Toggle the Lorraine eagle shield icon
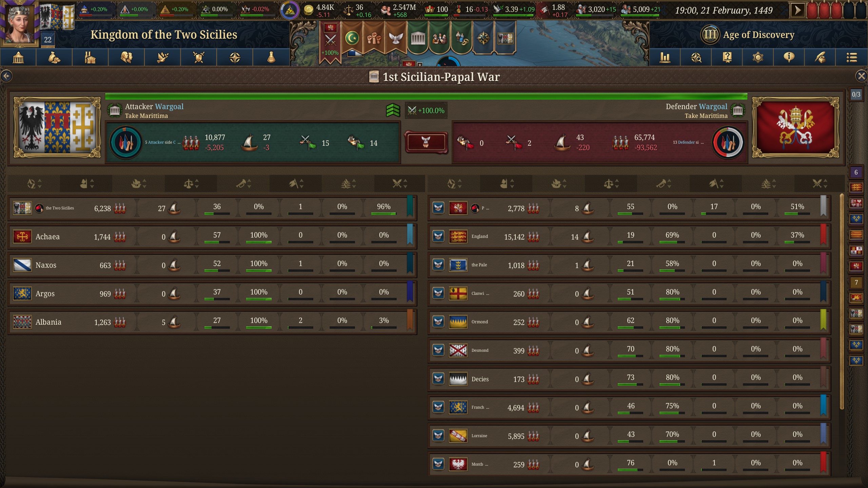Viewport: 868px width, 488px height. (x=438, y=435)
